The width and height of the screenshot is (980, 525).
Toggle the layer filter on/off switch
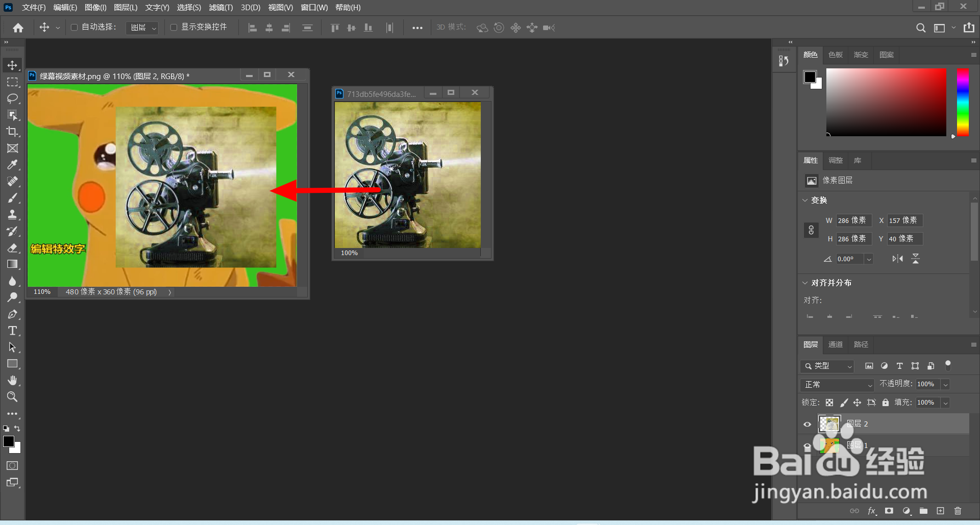[x=948, y=365]
